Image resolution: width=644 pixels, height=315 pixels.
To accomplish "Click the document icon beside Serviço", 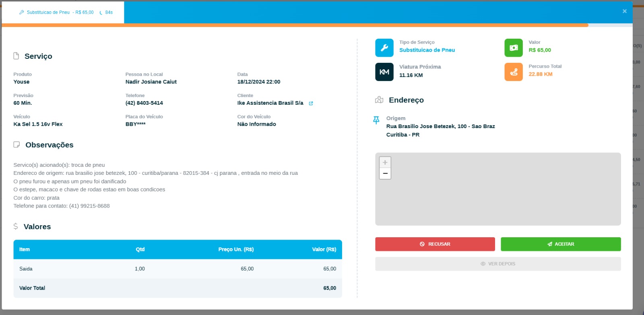I will 16,56.
